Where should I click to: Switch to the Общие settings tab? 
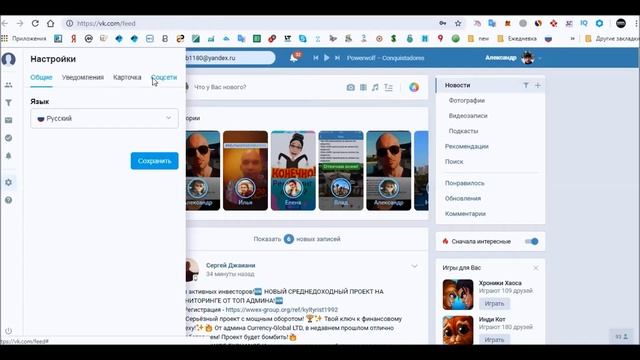click(x=41, y=77)
